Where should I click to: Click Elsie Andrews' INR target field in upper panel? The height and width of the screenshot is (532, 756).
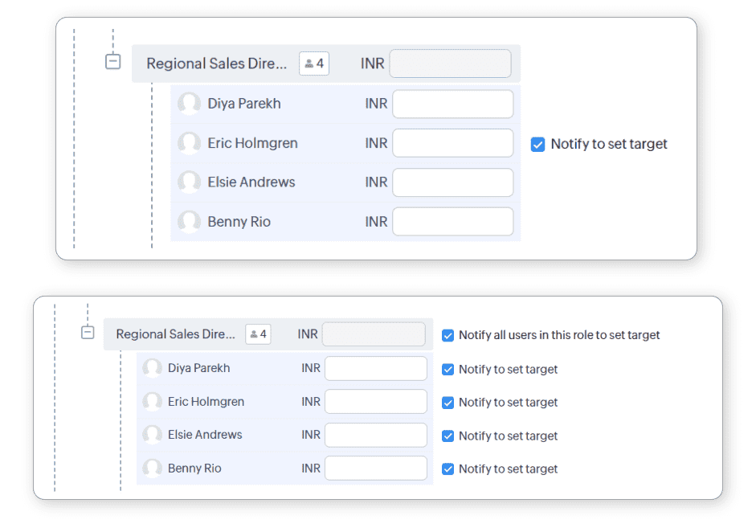tap(452, 182)
